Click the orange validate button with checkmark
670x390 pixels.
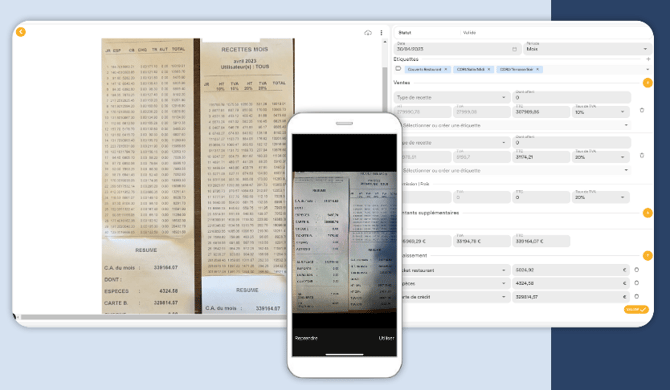[636, 310]
